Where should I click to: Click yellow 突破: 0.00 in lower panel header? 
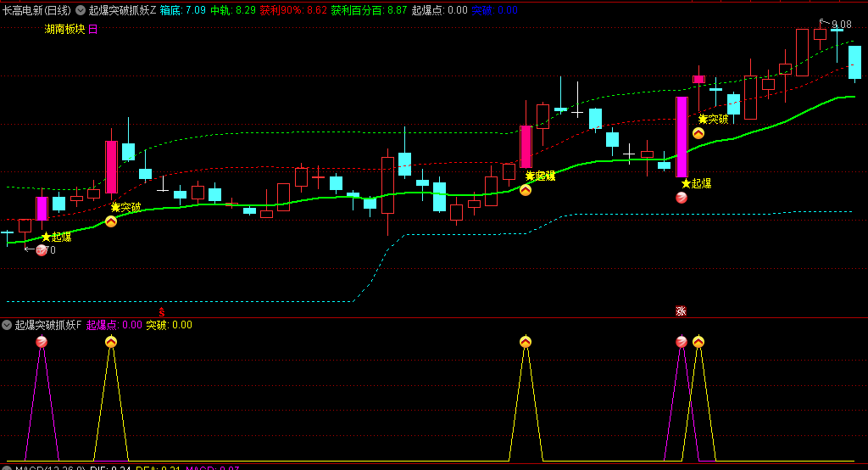point(169,325)
